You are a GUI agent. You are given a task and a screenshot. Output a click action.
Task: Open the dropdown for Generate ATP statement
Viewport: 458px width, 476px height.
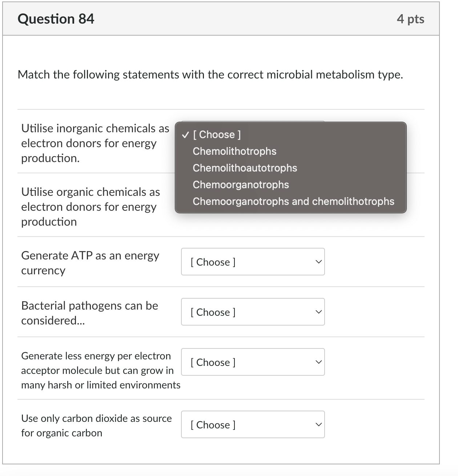point(253,262)
